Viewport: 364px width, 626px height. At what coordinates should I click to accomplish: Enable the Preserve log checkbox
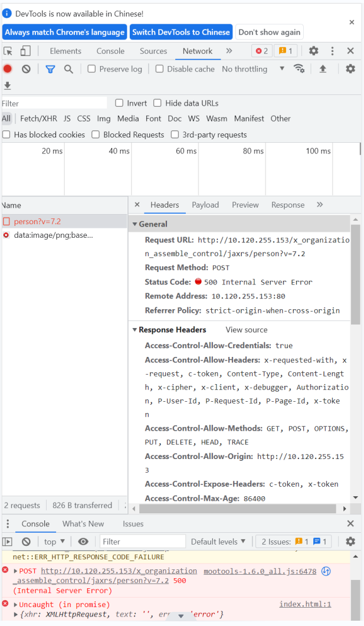92,68
